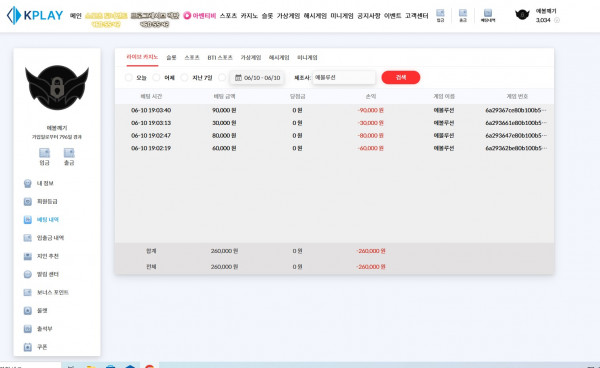600x368 pixels.
Task: Open File Explorer from the taskbar
Action: tap(91, 366)
